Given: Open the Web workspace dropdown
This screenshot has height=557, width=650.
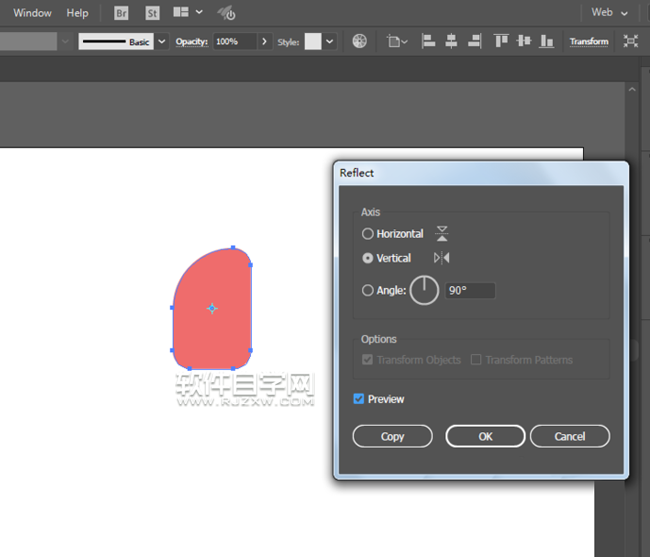Looking at the screenshot, I should (610, 13).
